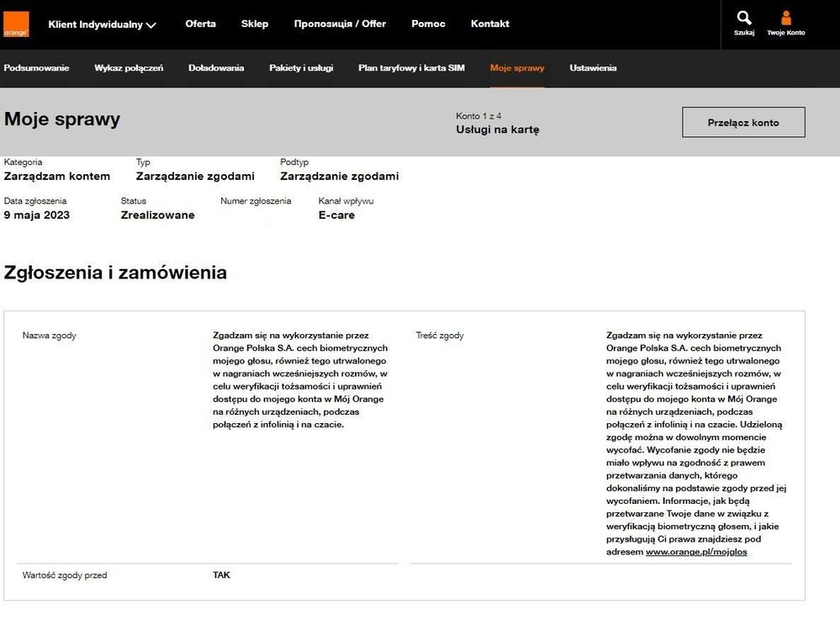This screenshot has height=620, width=840.
Task: Click the Usługi na kartę account name
Action: (x=497, y=130)
